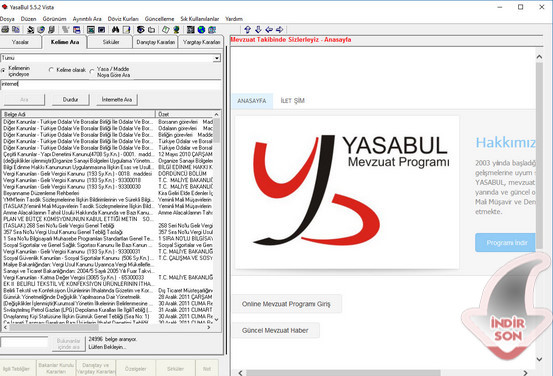Click the eye icon in the toolbar
The width and height of the screenshot is (553, 376).
(x=141, y=30)
